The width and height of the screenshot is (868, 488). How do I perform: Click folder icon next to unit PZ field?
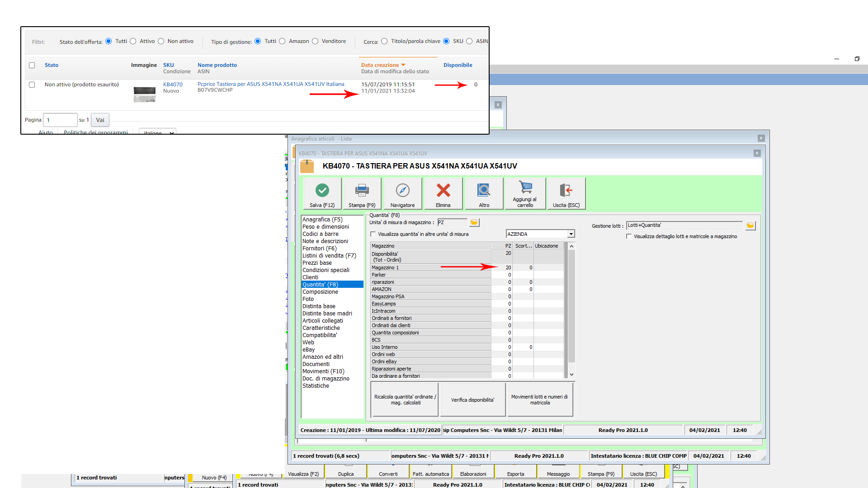(x=474, y=222)
